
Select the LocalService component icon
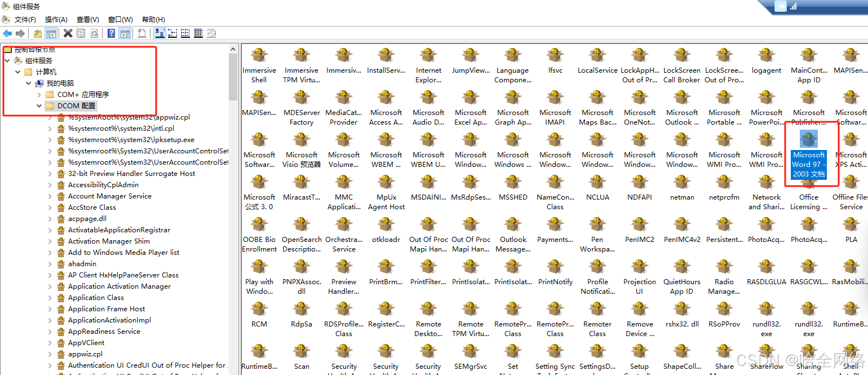[597, 61]
